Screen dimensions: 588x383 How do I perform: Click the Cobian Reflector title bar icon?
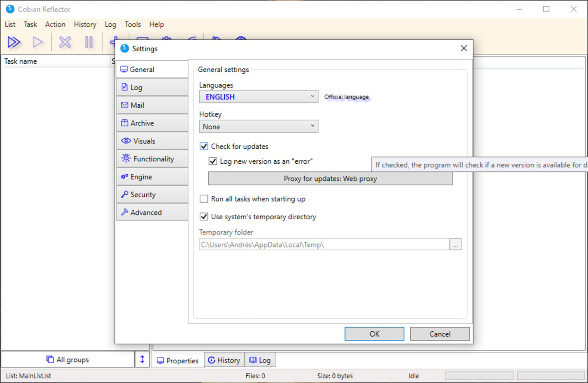(10, 9)
